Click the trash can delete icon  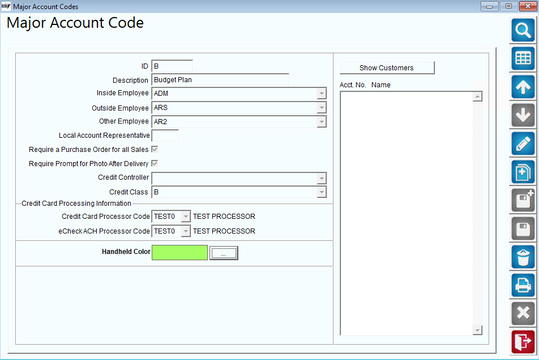(523, 257)
